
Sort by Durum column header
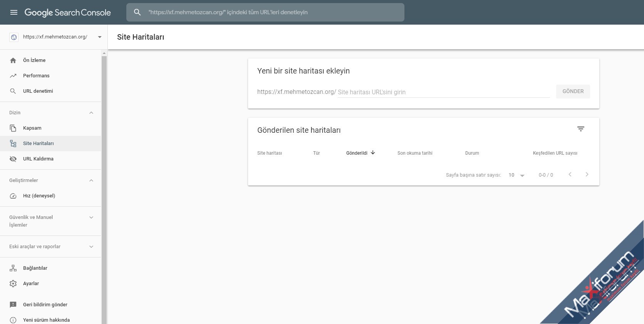point(472,153)
